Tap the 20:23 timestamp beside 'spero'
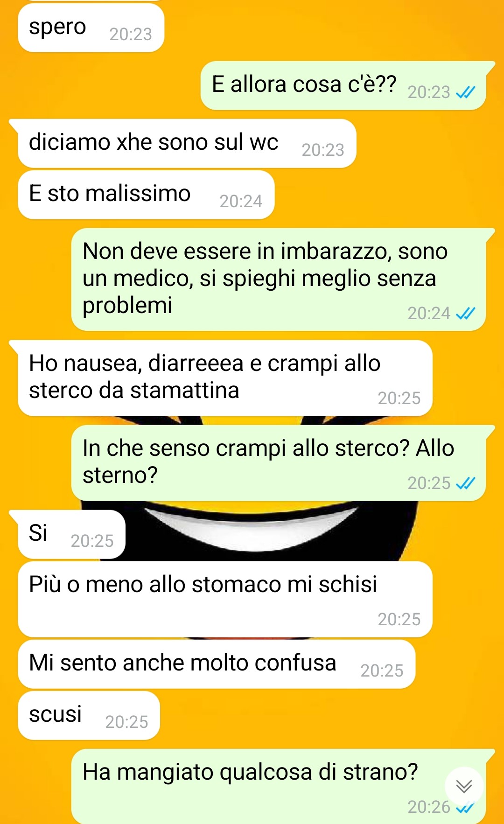The height and width of the screenshot is (824, 504). coord(131,34)
